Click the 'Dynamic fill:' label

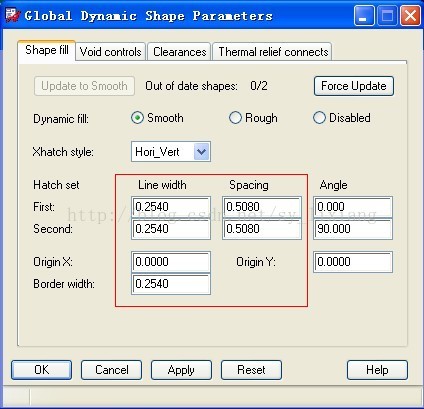tap(61, 119)
